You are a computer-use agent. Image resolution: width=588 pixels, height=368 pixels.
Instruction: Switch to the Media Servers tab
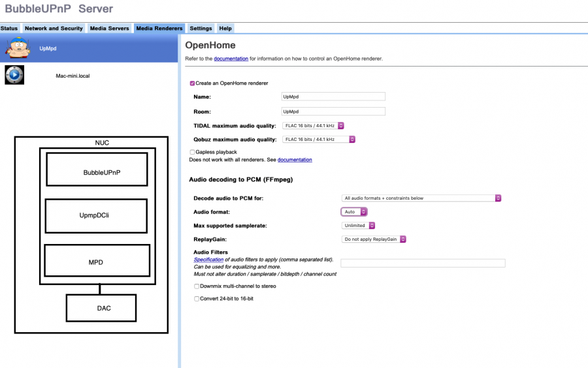point(110,29)
